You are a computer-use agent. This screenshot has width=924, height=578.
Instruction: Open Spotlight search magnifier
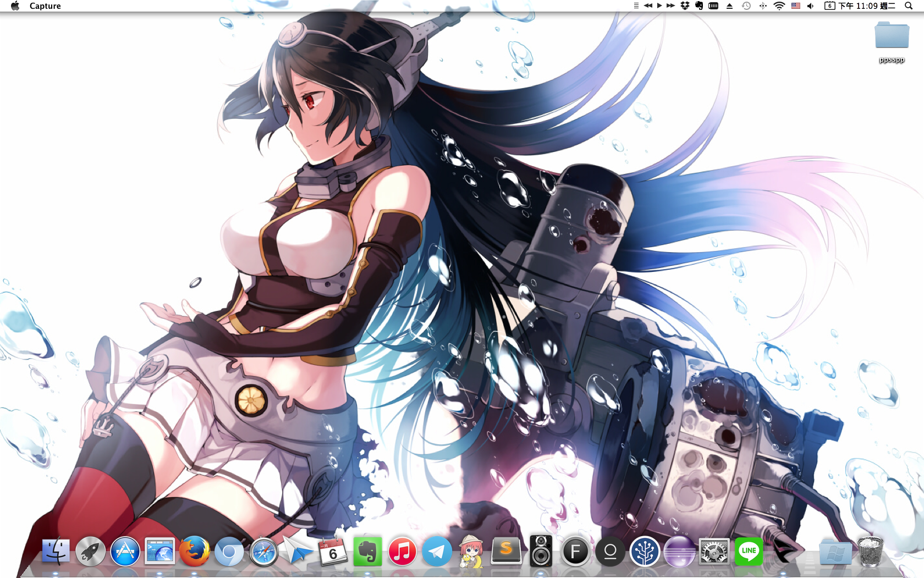[909, 6]
